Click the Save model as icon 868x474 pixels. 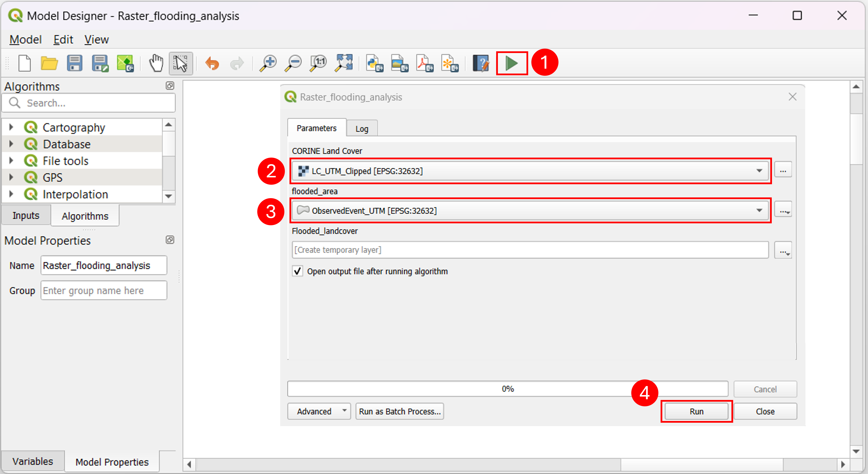100,63
